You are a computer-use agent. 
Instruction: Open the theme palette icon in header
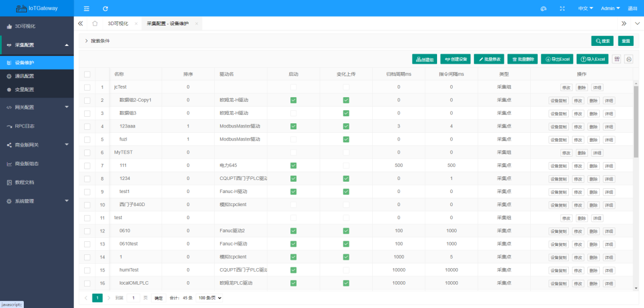(544, 8)
